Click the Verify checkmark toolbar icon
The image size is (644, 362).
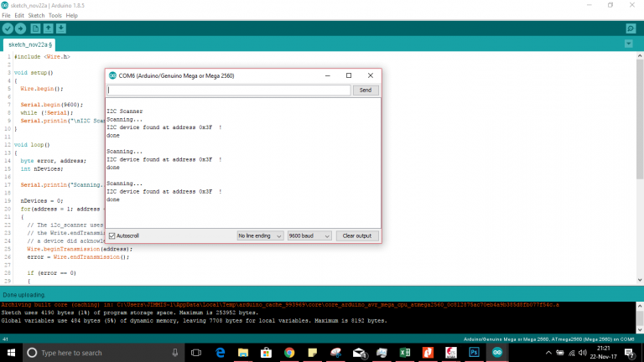8,28
